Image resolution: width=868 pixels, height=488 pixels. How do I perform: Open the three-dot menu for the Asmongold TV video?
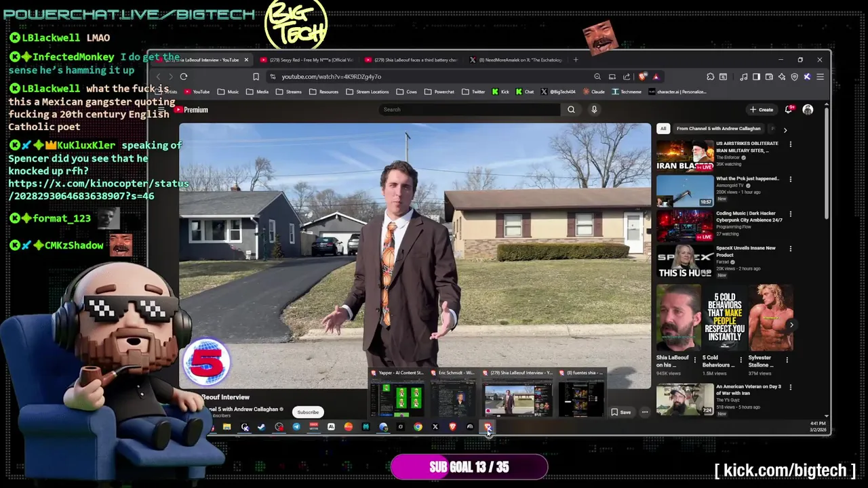tap(790, 180)
